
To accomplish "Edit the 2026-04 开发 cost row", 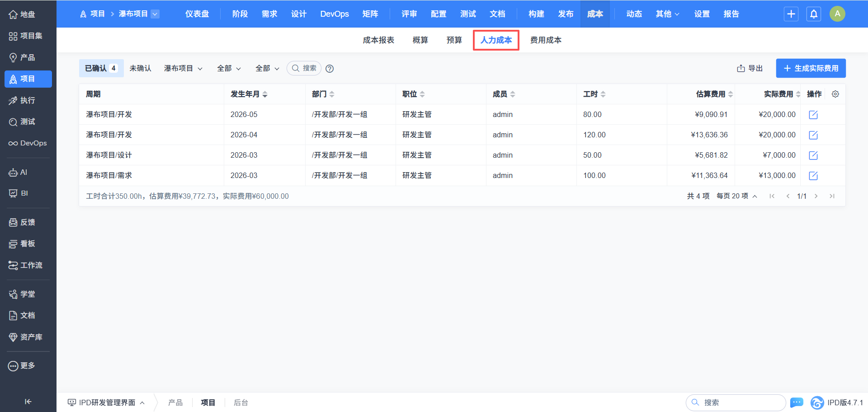I will coord(813,135).
